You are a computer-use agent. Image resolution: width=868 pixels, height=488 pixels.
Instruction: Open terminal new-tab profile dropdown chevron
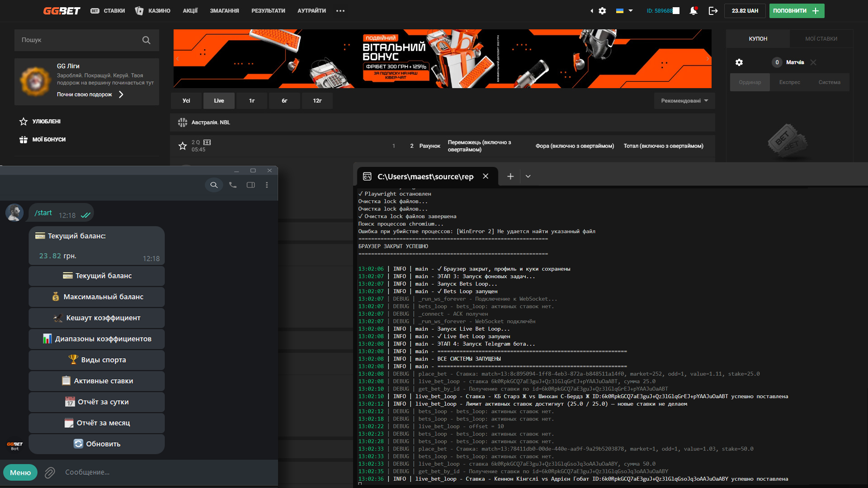coord(528,177)
